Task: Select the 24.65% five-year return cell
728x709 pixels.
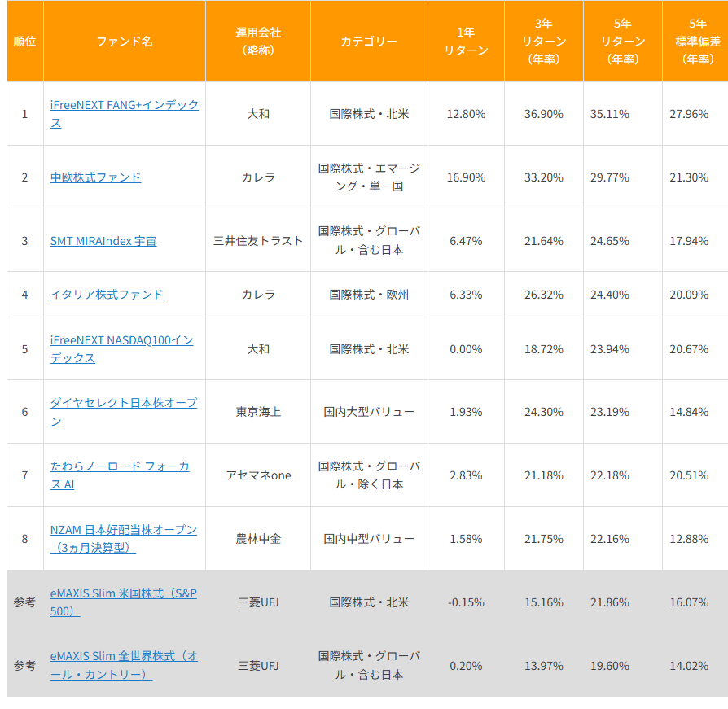Action: pos(623,241)
